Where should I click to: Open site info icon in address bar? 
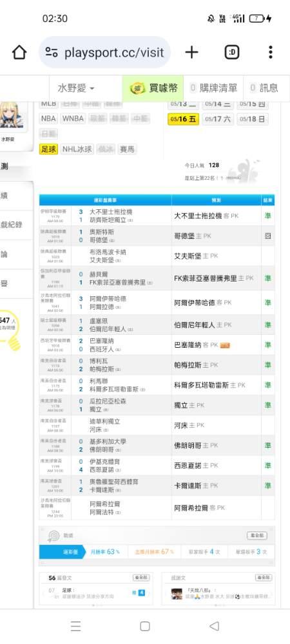[x=52, y=52]
